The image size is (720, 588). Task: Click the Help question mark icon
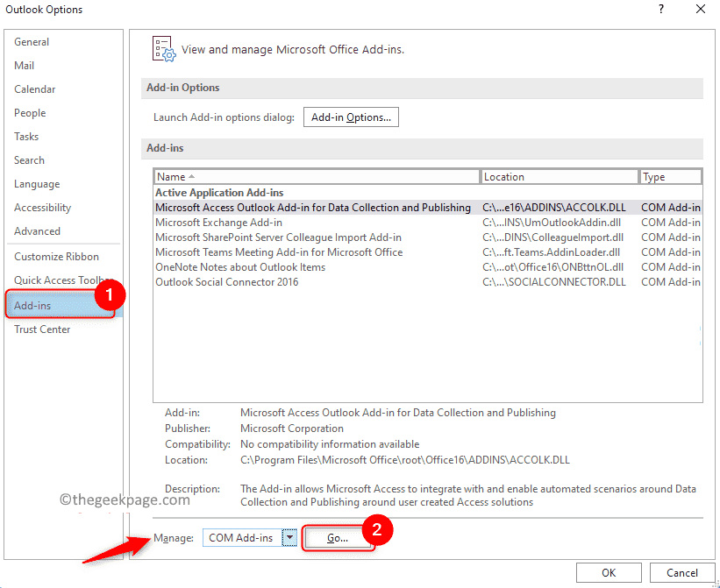660,9
